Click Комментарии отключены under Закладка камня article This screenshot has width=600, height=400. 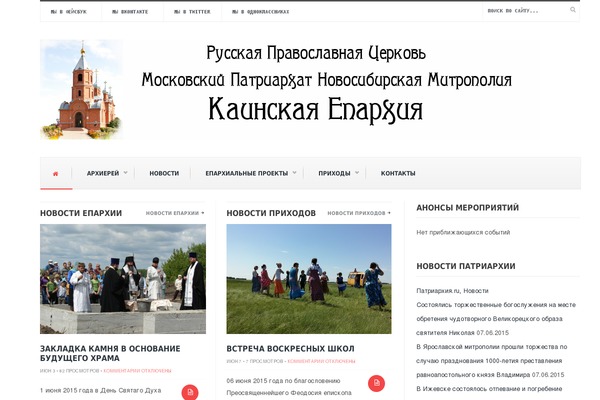point(137,371)
